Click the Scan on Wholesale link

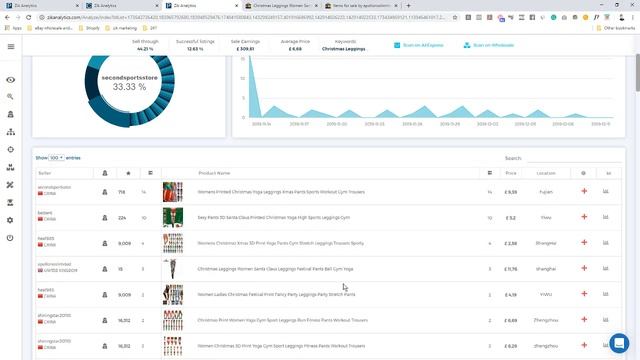[x=489, y=45]
